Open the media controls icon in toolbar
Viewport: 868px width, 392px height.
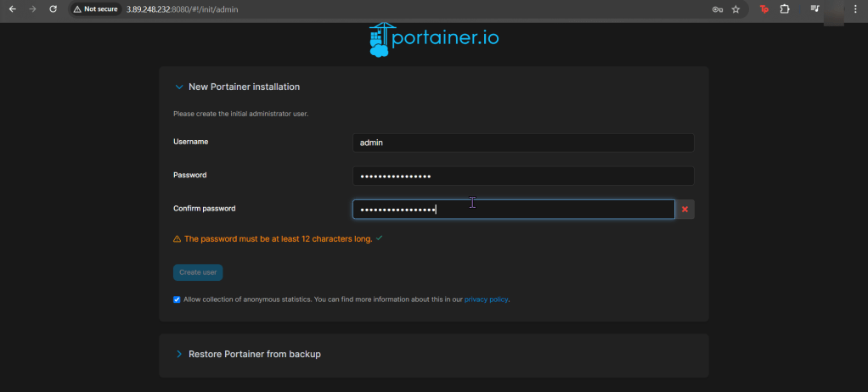814,9
